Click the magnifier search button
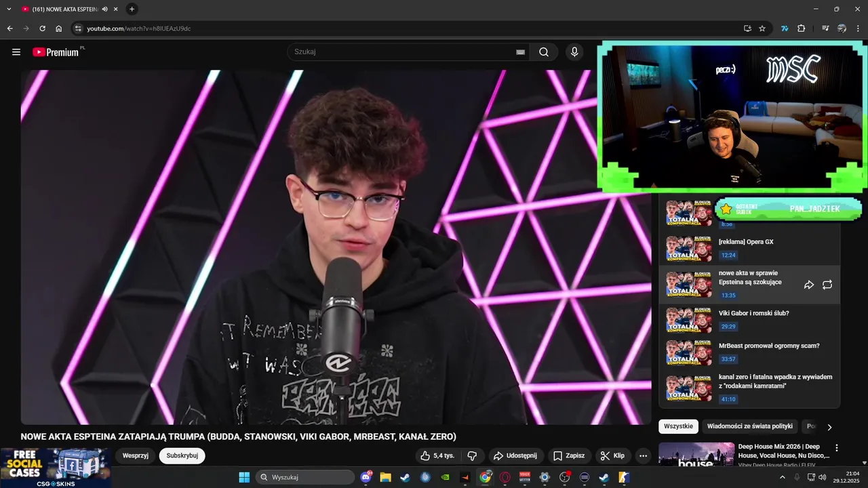868x488 pixels. [x=544, y=52]
